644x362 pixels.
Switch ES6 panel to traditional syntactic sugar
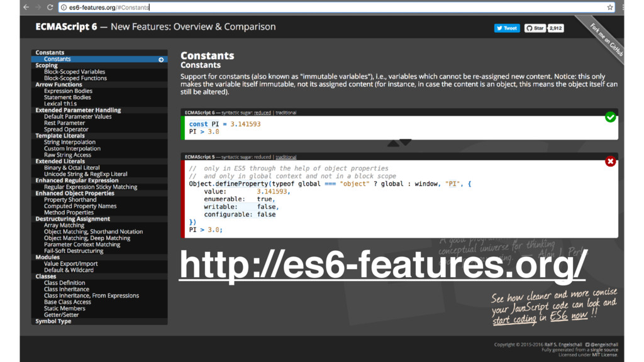[286, 112]
